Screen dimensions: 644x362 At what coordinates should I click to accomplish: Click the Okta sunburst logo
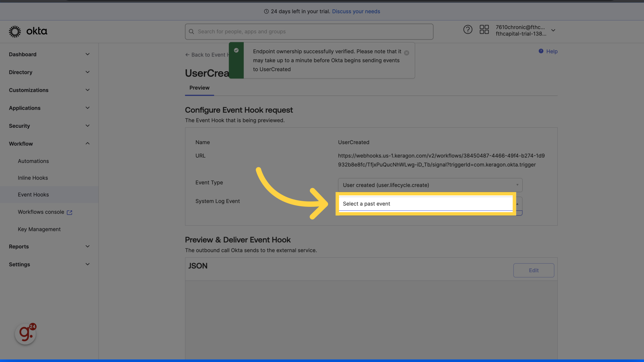[x=15, y=31]
